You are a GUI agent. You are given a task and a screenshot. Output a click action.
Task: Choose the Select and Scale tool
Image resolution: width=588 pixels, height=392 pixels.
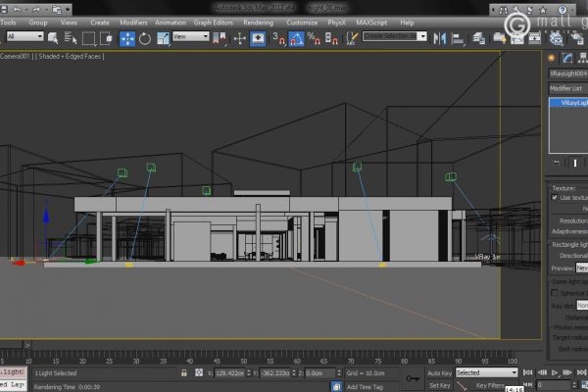click(163, 38)
